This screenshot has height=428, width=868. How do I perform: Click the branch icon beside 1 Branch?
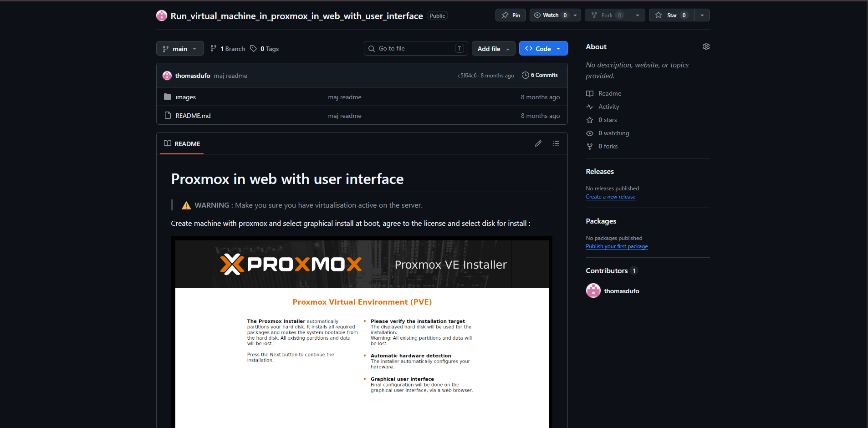tap(214, 48)
